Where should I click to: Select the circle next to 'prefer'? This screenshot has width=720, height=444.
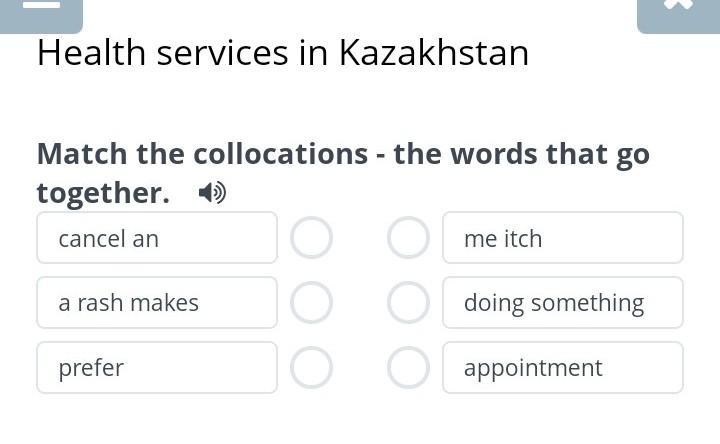click(x=312, y=368)
